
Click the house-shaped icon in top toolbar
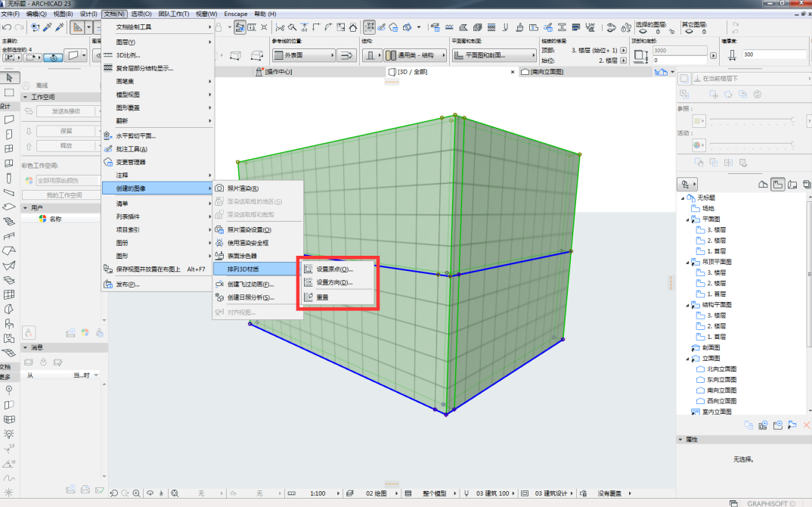point(353,27)
